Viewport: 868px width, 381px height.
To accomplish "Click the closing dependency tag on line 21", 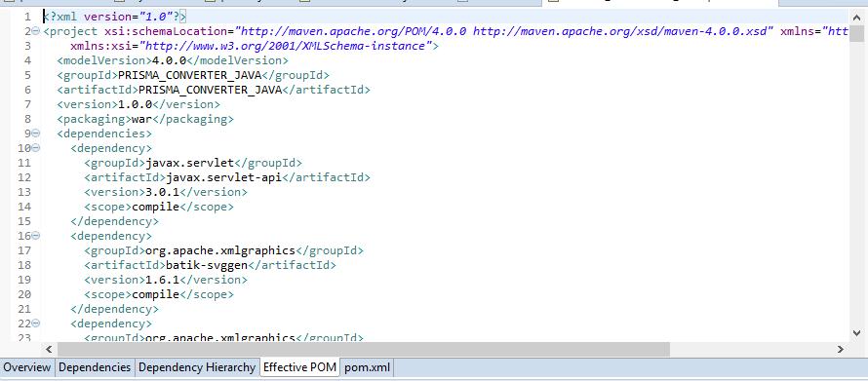I will 114,309.
